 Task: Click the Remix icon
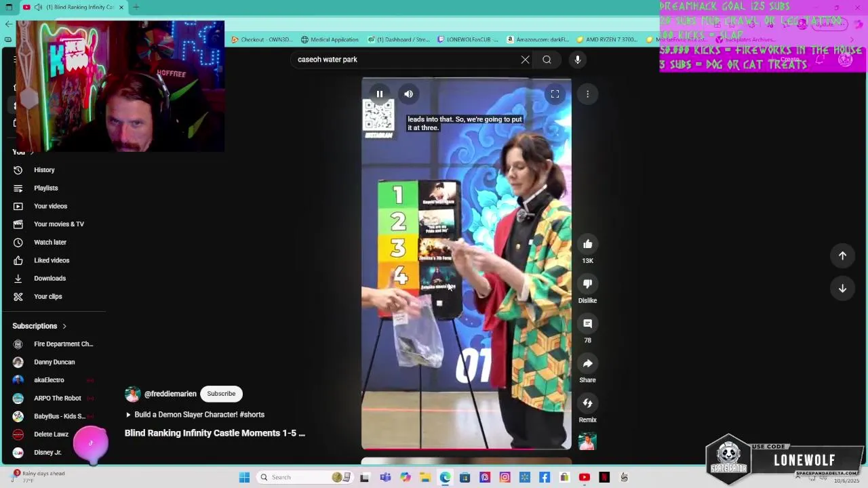click(587, 403)
